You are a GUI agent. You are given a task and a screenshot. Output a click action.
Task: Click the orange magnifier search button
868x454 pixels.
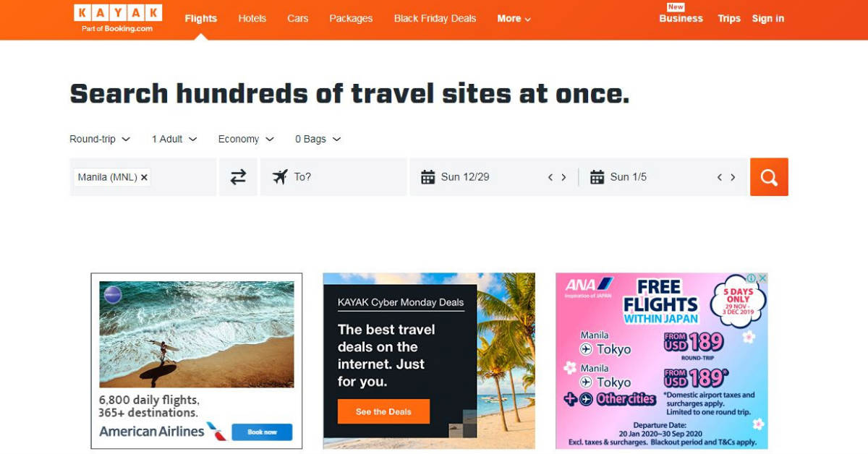[x=769, y=177]
